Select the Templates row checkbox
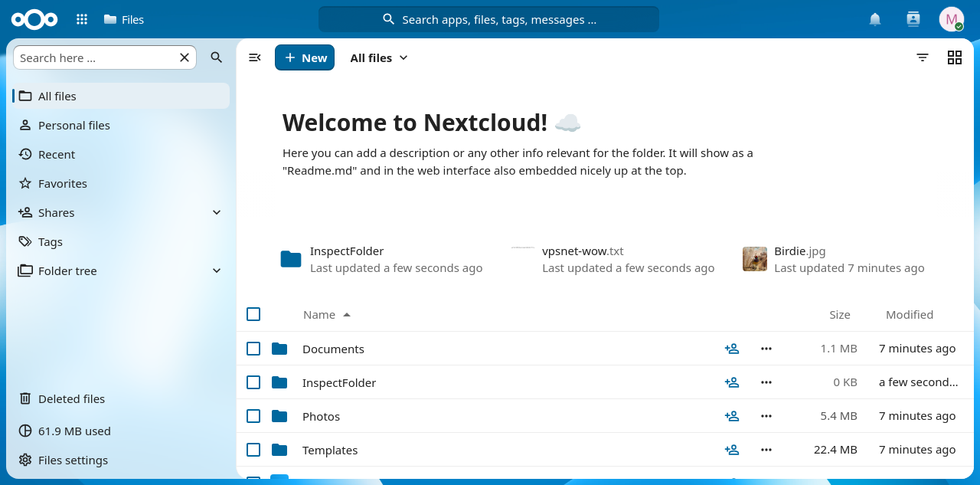The image size is (980, 485). (253, 450)
